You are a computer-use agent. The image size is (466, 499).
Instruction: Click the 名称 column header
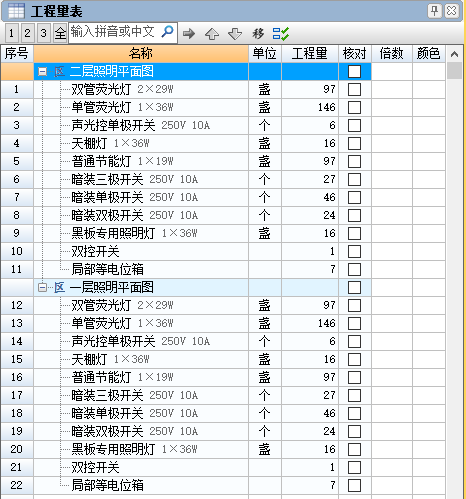pyautogui.click(x=141, y=54)
